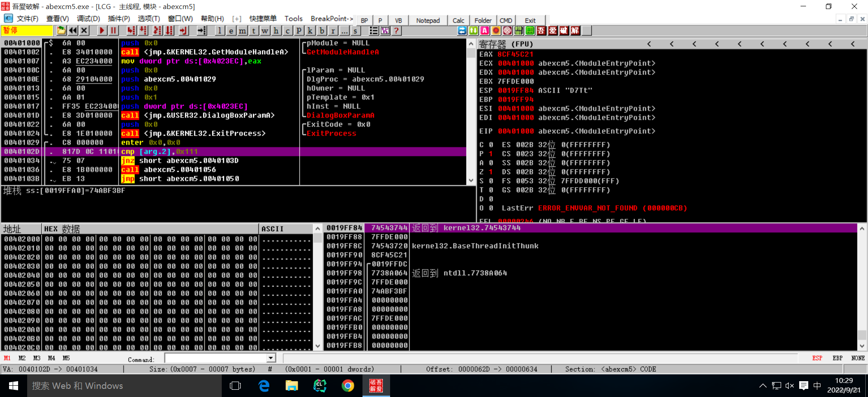Click the Execute Till Return icon
This screenshot has height=397, width=868.
tap(183, 31)
